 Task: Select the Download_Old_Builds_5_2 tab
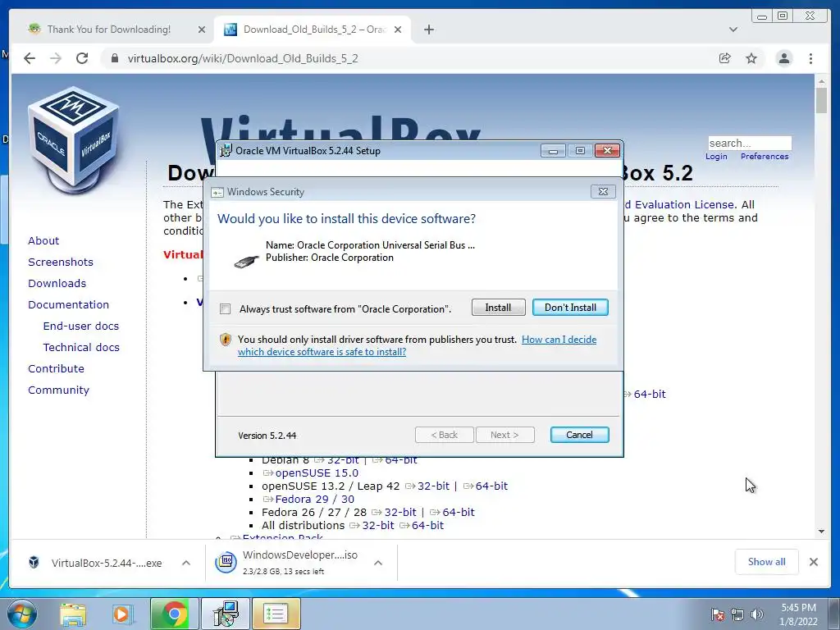[314, 30]
